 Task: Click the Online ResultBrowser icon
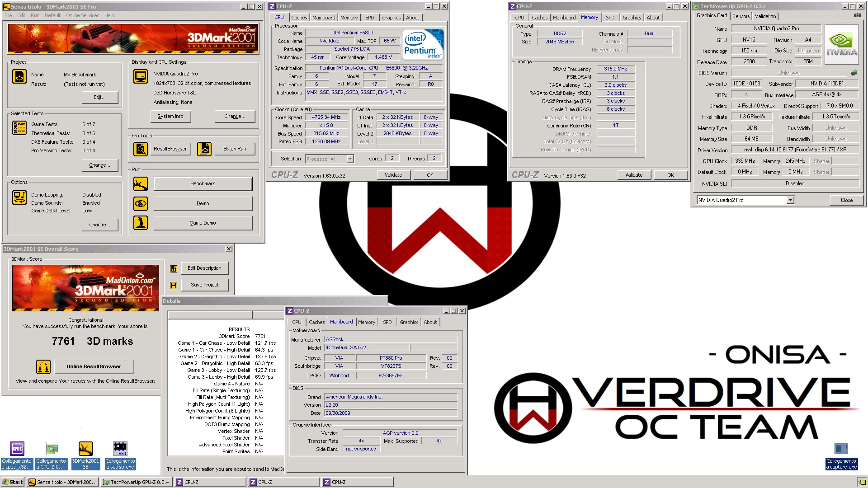point(43,367)
